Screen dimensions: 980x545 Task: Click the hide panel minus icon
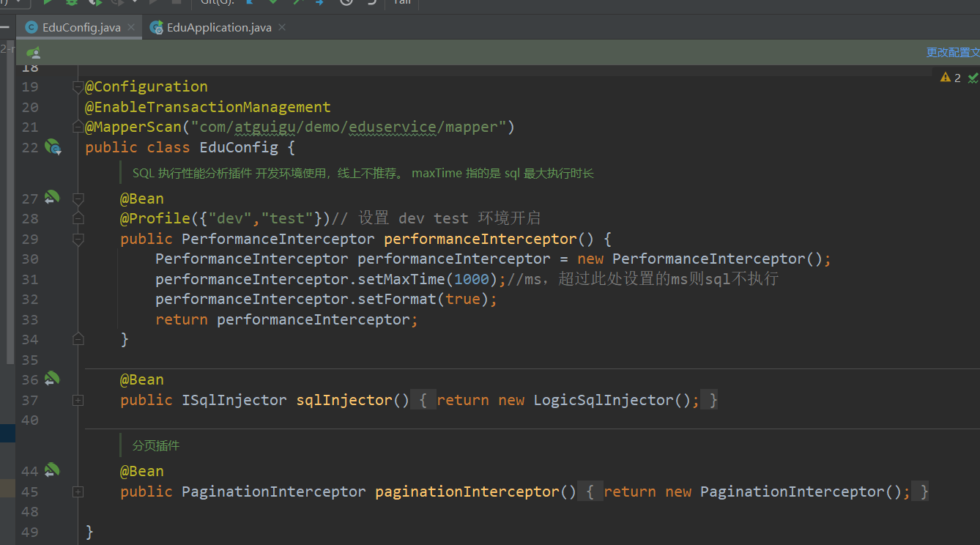pos(4,27)
